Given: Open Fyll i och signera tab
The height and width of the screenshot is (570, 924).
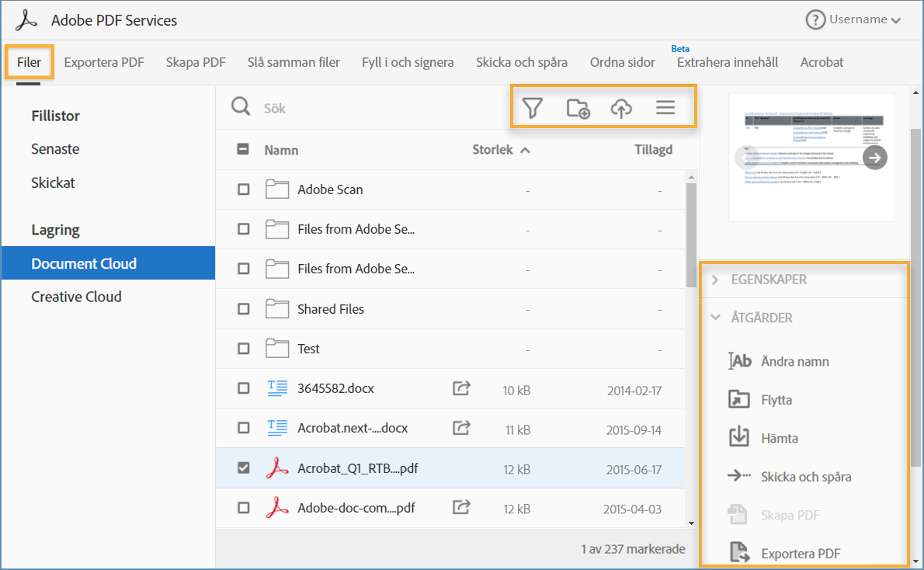Looking at the screenshot, I should (x=408, y=62).
